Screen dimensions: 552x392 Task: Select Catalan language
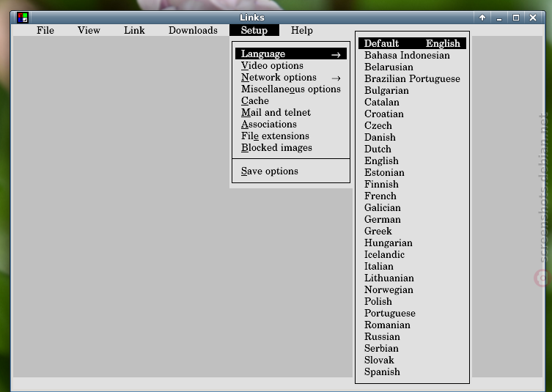click(412, 102)
